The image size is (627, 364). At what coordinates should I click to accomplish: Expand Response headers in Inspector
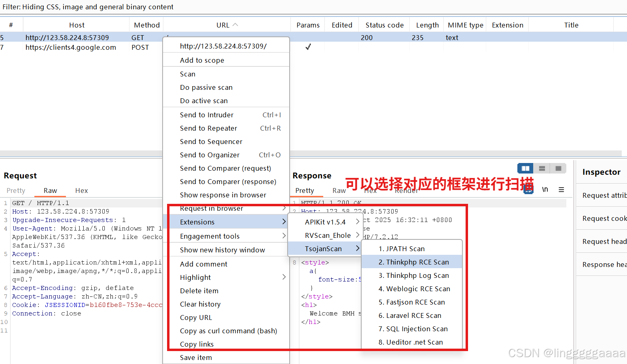click(x=602, y=265)
